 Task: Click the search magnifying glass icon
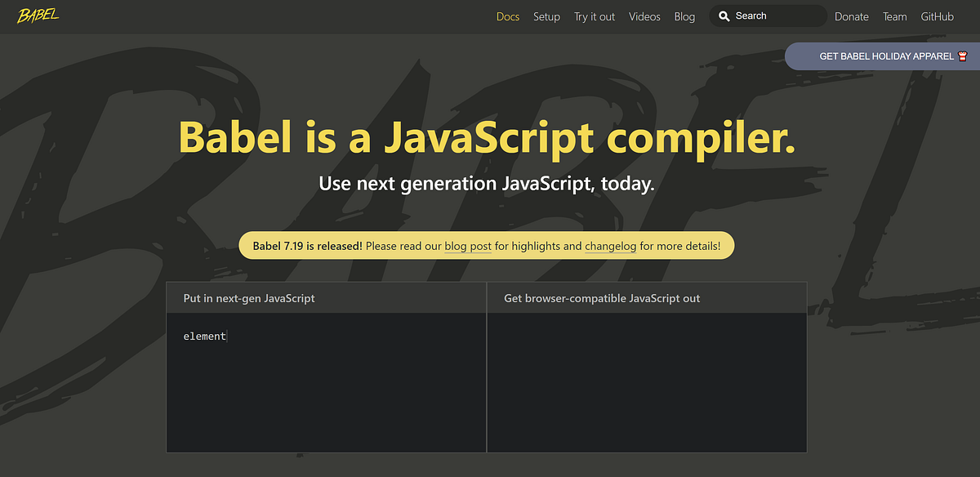coord(725,16)
